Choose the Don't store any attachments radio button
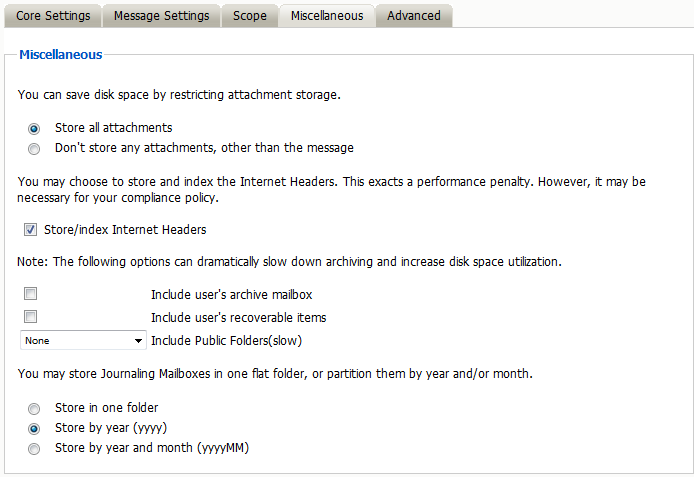694x477 pixels. pos(34,149)
